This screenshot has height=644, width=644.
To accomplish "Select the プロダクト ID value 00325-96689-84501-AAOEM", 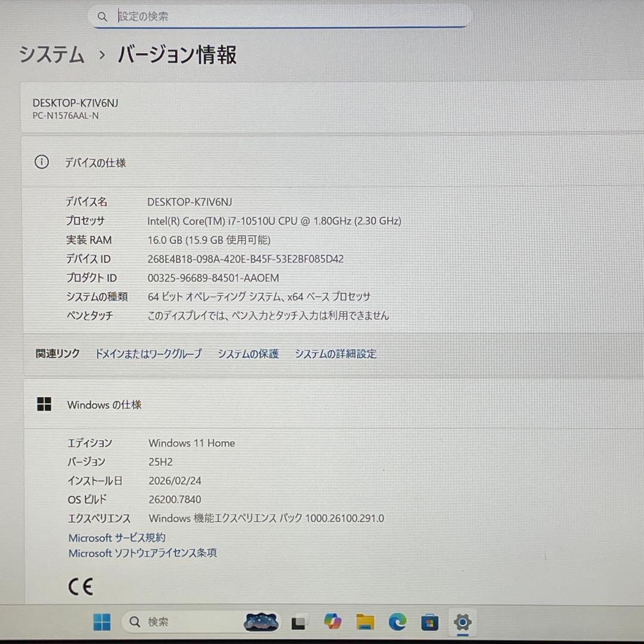I will [x=213, y=278].
